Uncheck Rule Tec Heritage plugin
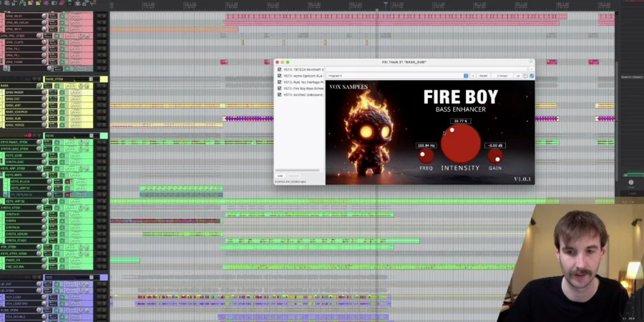644x322 pixels. tap(279, 82)
